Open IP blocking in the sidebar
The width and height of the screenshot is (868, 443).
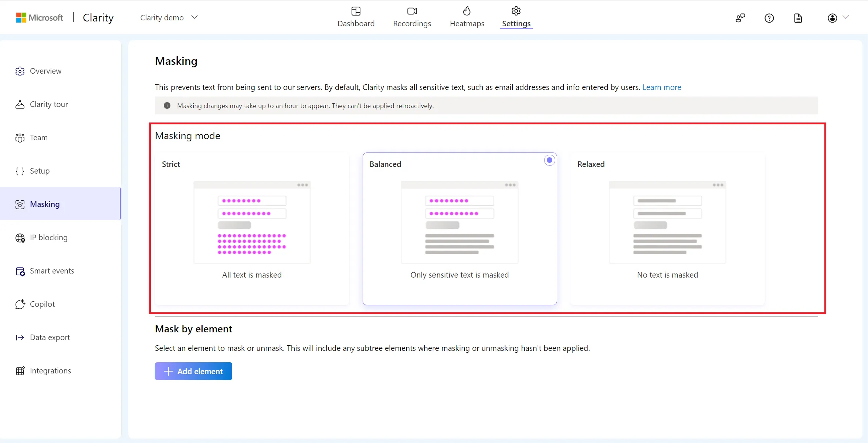(61, 238)
